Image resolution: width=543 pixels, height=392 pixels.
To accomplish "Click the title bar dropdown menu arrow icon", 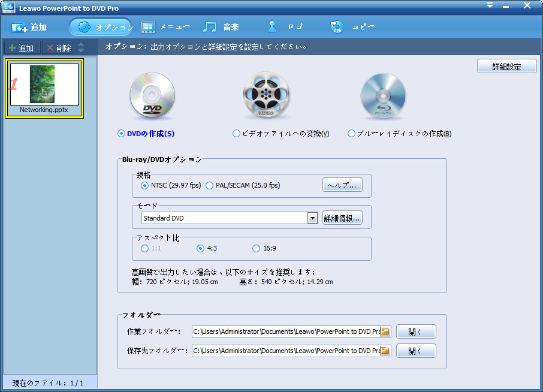I will coord(490,5).
